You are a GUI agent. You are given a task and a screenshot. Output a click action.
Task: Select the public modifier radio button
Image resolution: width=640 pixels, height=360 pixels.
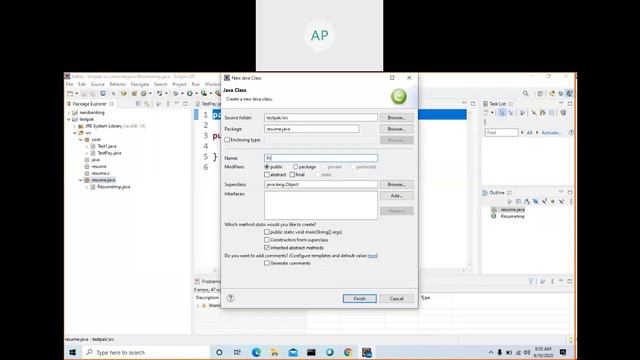coord(267,167)
